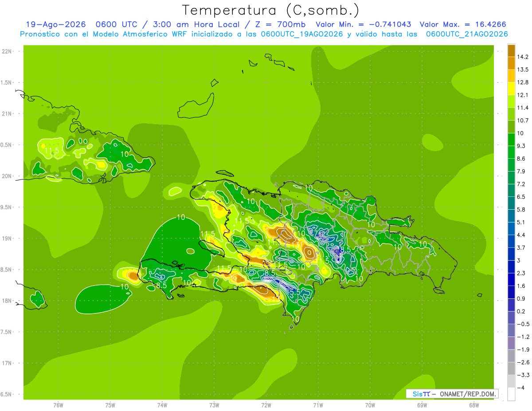Click the "5.8" color scale label
This screenshot has height=411, width=532.
click(x=521, y=210)
